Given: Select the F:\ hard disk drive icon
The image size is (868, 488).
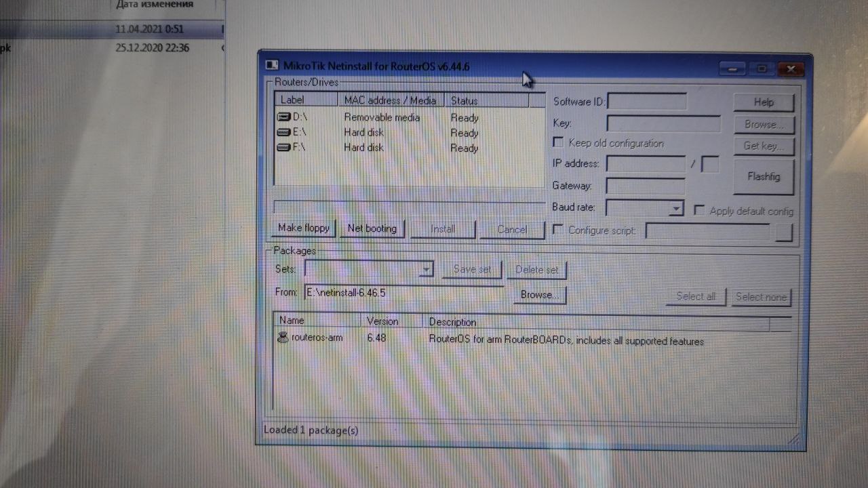Looking at the screenshot, I should 283,147.
